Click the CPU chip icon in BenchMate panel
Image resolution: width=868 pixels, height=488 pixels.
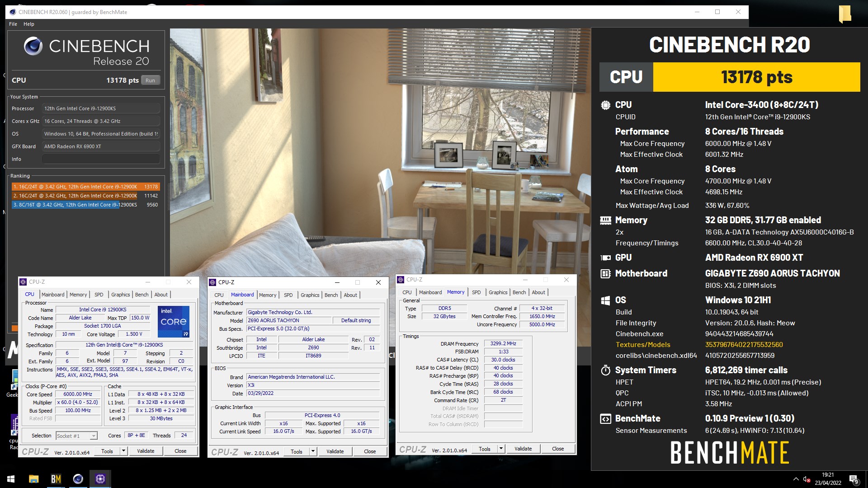point(605,105)
